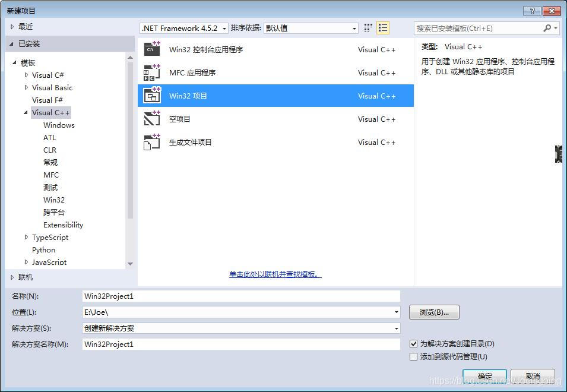This screenshot has height=392, width=567.
Task: Open the 位置 E:\Joe\ dropdown
Action: [397, 312]
